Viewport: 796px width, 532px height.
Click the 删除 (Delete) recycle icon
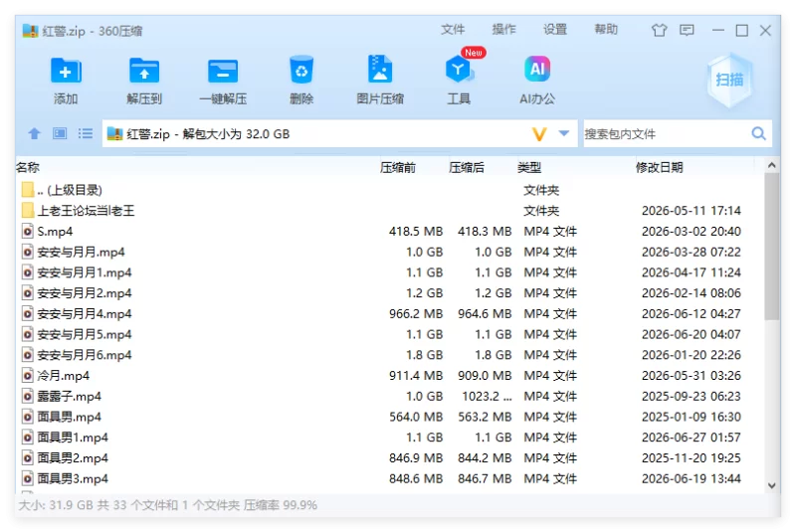coord(301,70)
